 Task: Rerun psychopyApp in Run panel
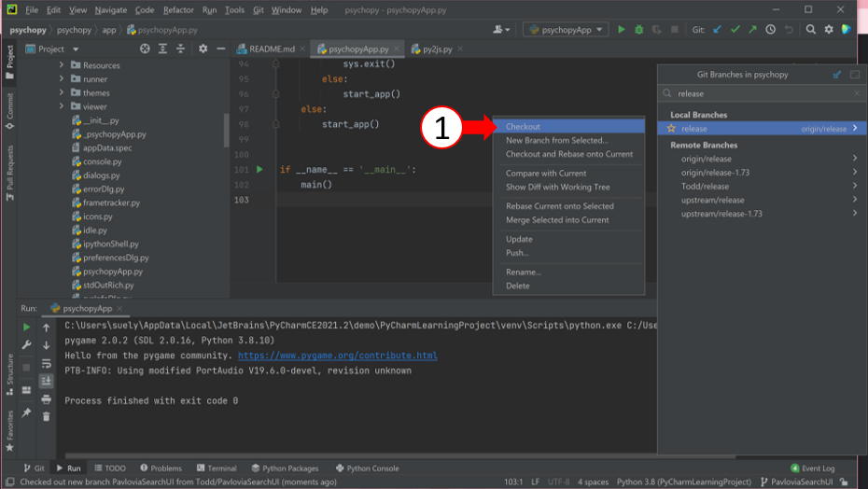pyautogui.click(x=26, y=328)
